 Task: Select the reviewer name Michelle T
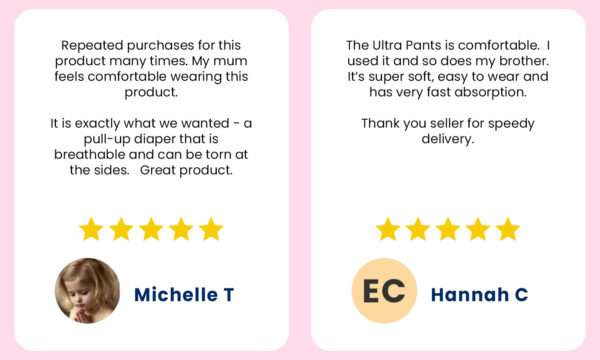tap(184, 295)
